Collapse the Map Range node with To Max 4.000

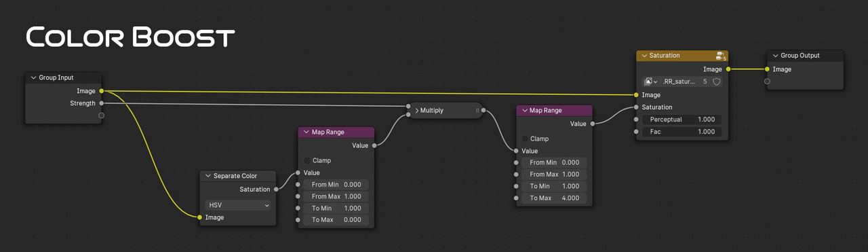point(524,111)
